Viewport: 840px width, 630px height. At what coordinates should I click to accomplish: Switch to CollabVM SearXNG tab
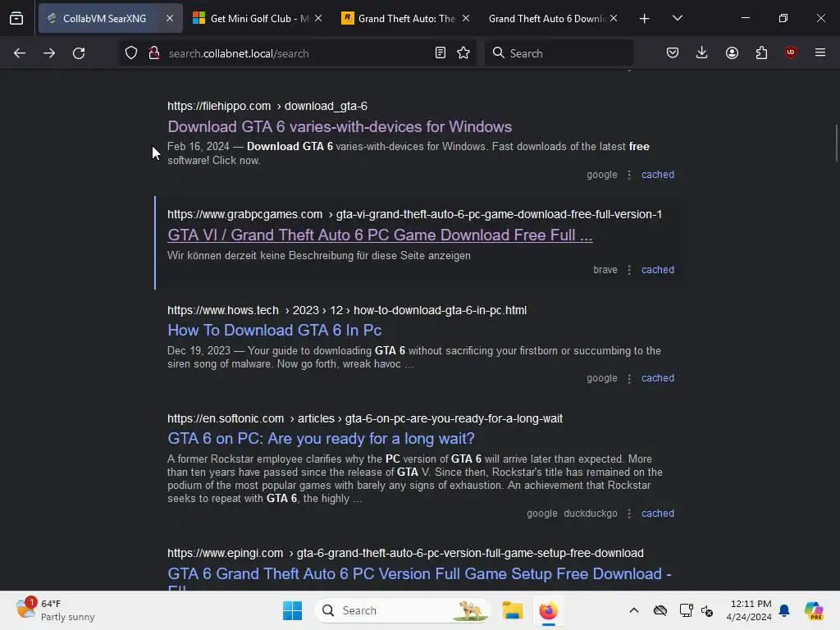tap(104, 19)
